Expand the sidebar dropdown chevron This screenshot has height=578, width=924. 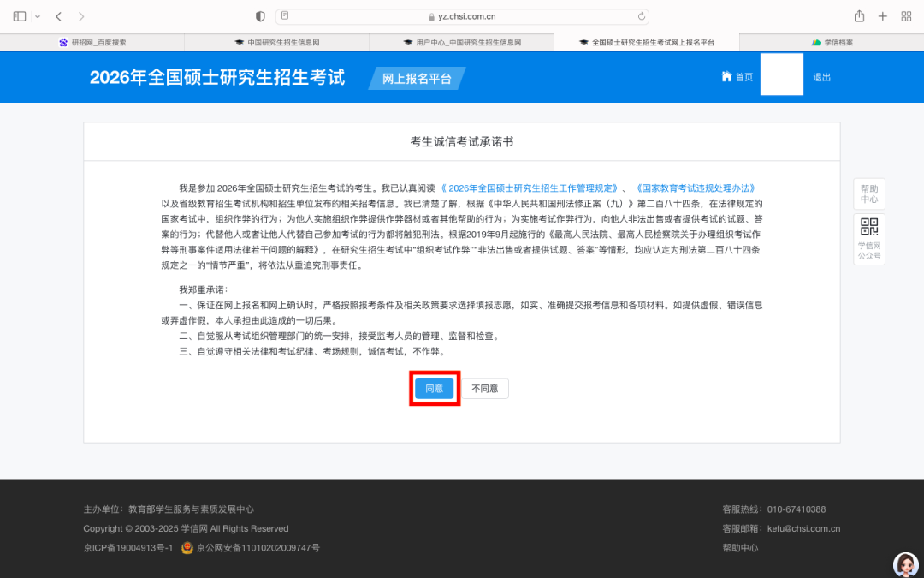click(x=38, y=16)
